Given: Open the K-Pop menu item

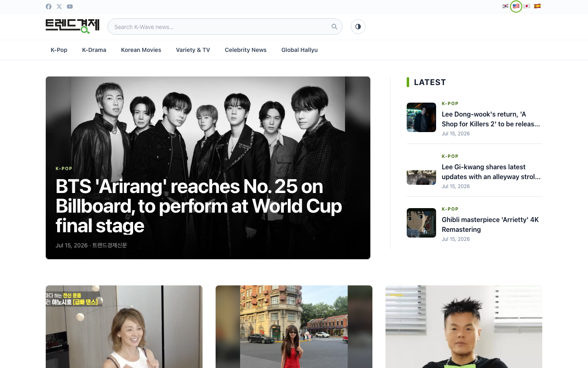Looking at the screenshot, I should (59, 50).
